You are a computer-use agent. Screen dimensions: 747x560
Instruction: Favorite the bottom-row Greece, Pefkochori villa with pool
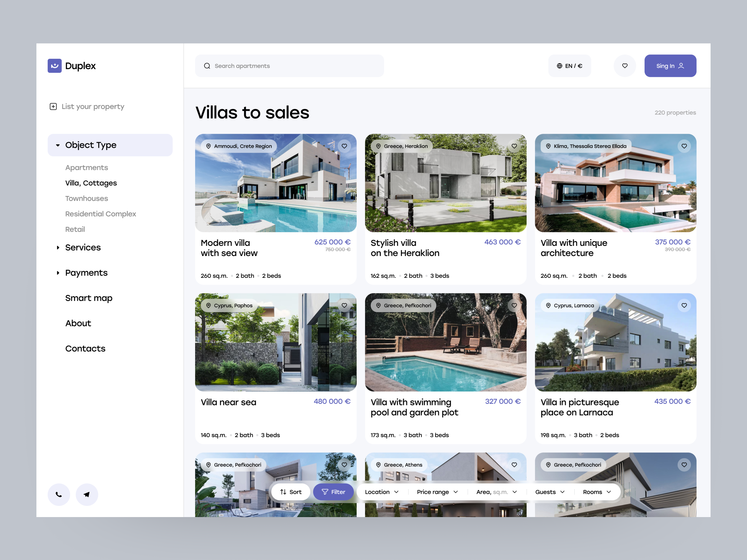(x=344, y=465)
